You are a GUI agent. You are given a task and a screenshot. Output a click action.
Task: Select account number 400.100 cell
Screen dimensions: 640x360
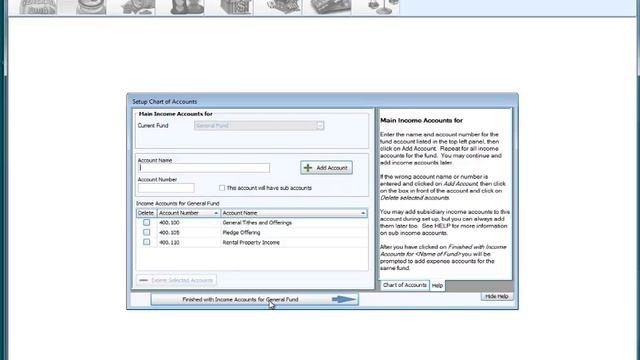pyautogui.click(x=189, y=223)
